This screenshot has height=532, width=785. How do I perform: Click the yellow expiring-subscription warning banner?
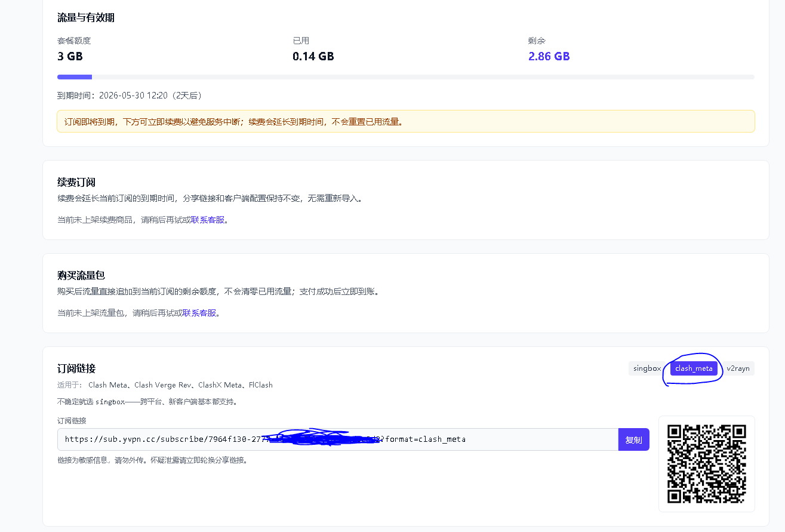coord(406,121)
